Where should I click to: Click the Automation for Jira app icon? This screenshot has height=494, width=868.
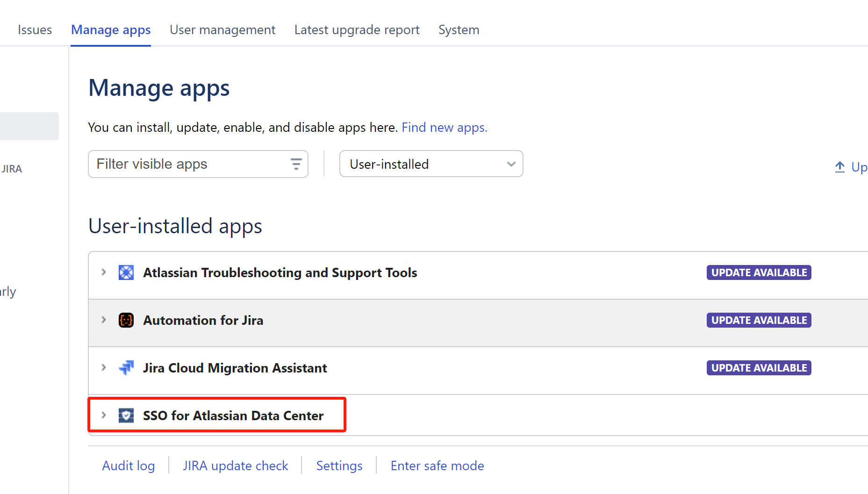pos(126,320)
